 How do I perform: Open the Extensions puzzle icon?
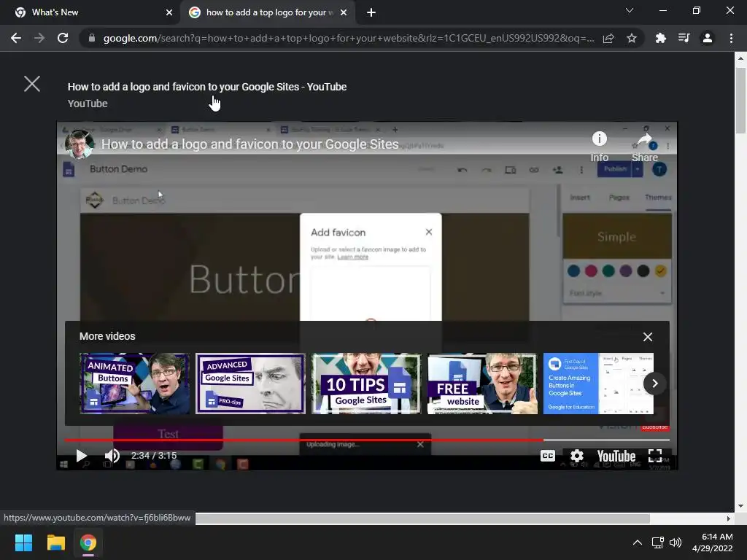(661, 38)
